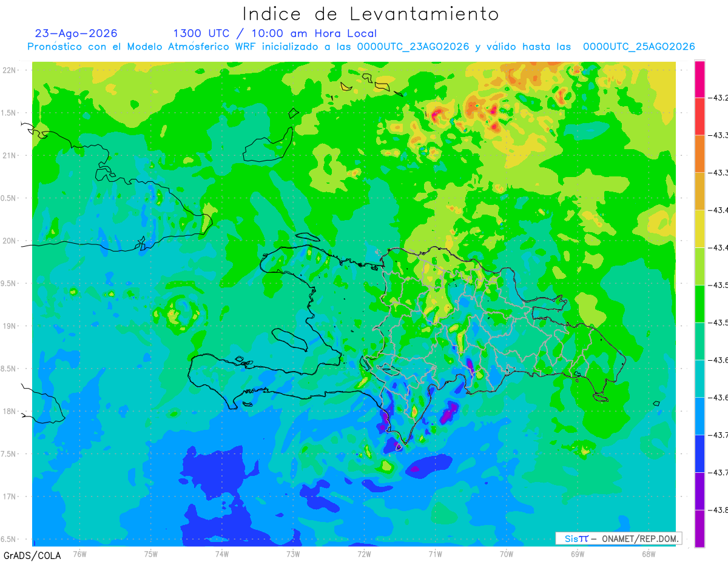This screenshot has width=728, height=562.
Task: Click the '9.5N' latitude label
Action: (x=9, y=284)
